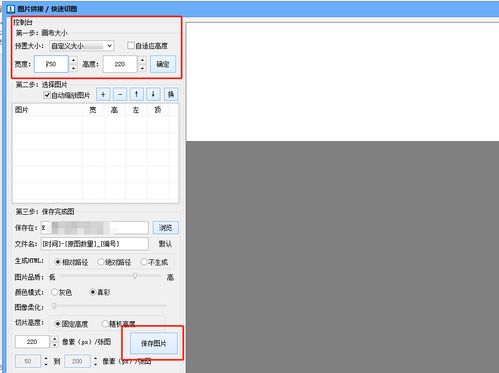Increase canvas height with up spinner
Image resolution: width=499 pixels, height=373 pixels.
click(x=142, y=60)
